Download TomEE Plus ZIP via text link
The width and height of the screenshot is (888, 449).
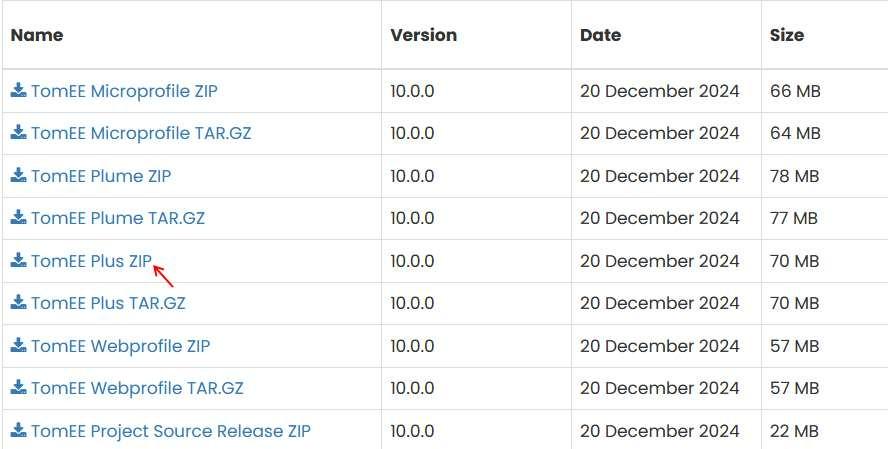(x=91, y=260)
